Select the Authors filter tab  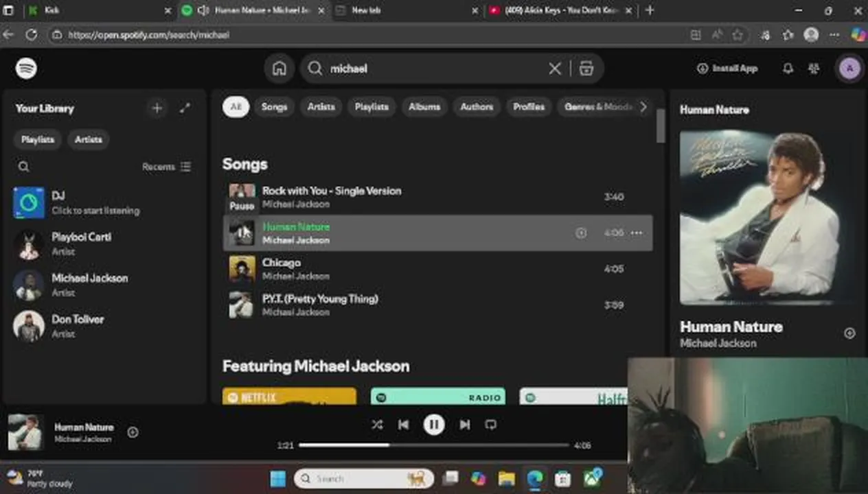[477, 106]
